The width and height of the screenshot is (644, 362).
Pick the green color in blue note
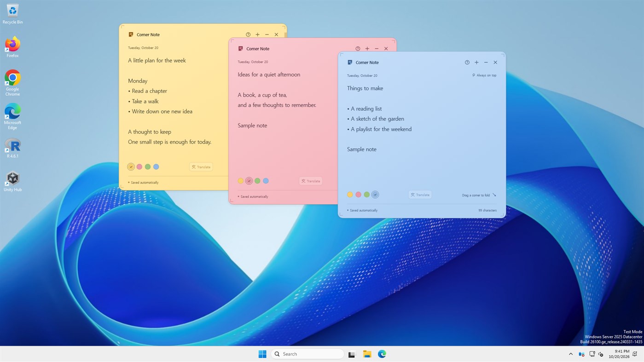[367, 195]
